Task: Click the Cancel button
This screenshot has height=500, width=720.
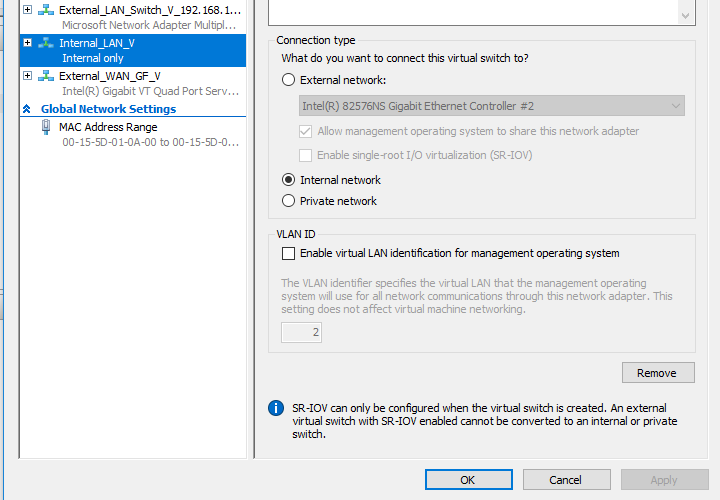Action: 566,480
